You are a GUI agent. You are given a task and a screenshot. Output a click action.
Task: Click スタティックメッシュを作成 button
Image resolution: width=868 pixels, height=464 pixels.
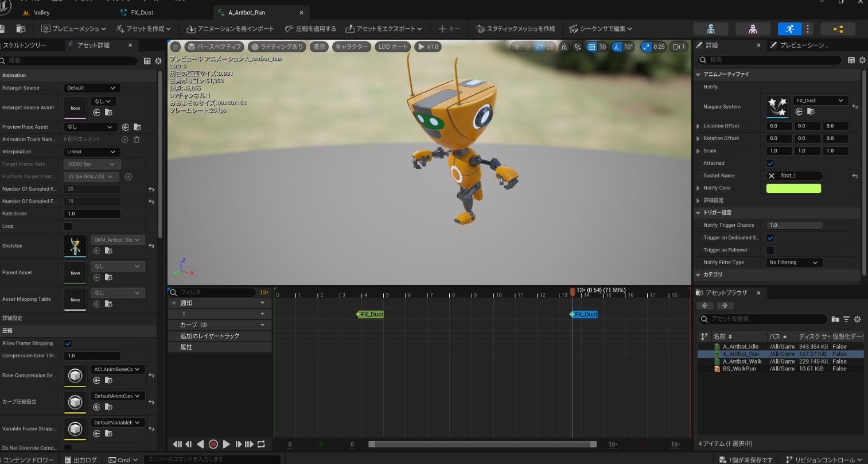point(516,29)
